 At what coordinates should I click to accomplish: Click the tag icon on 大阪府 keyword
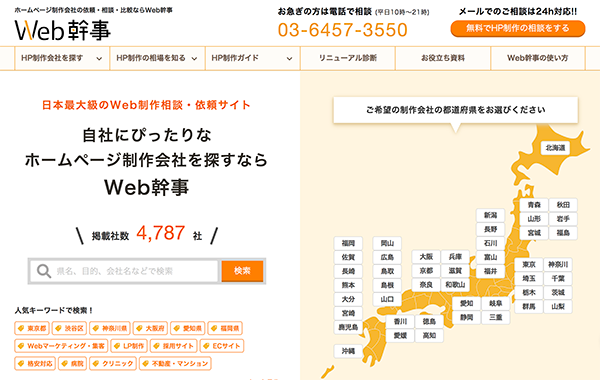click(140, 328)
